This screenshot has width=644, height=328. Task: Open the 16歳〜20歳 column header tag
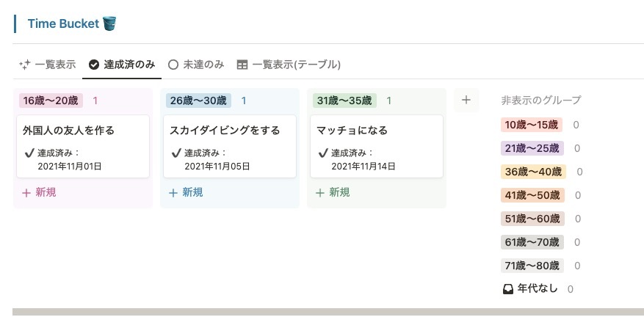pyautogui.click(x=51, y=101)
